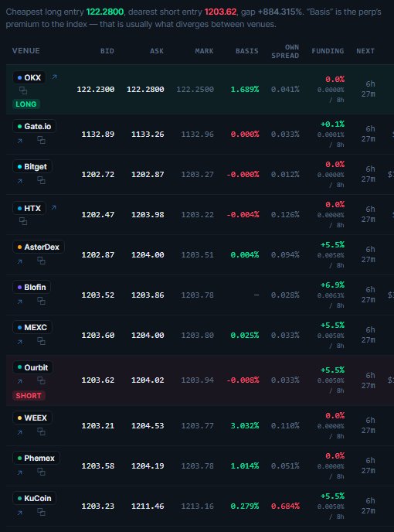Open Ourbit external link arrow icon
This screenshot has width=394, height=532.
coord(19,381)
